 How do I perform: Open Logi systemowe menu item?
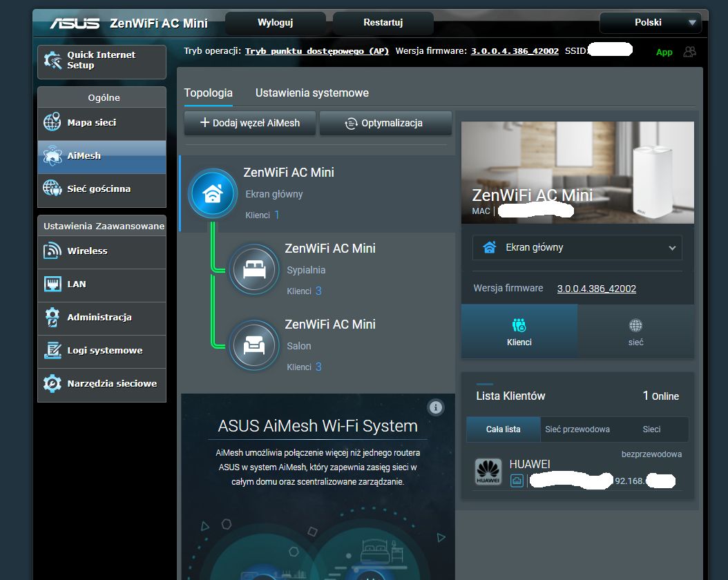102,350
